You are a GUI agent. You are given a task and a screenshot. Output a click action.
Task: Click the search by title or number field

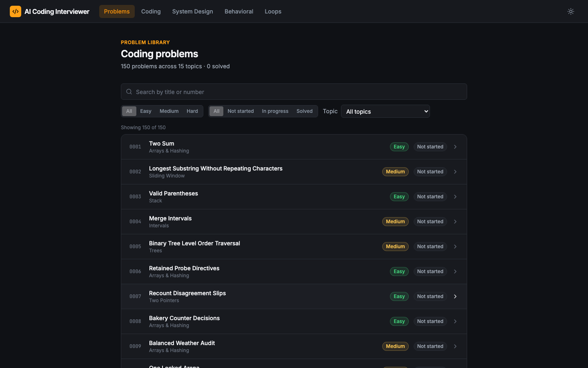point(294,92)
